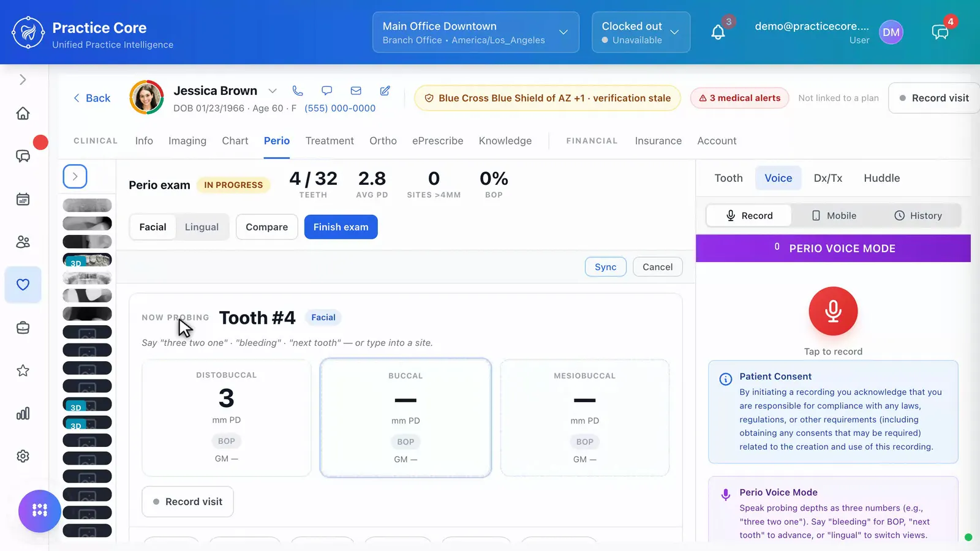The image size is (980, 551).
Task: Toggle BOP on Buccal site
Action: [x=405, y=441]
